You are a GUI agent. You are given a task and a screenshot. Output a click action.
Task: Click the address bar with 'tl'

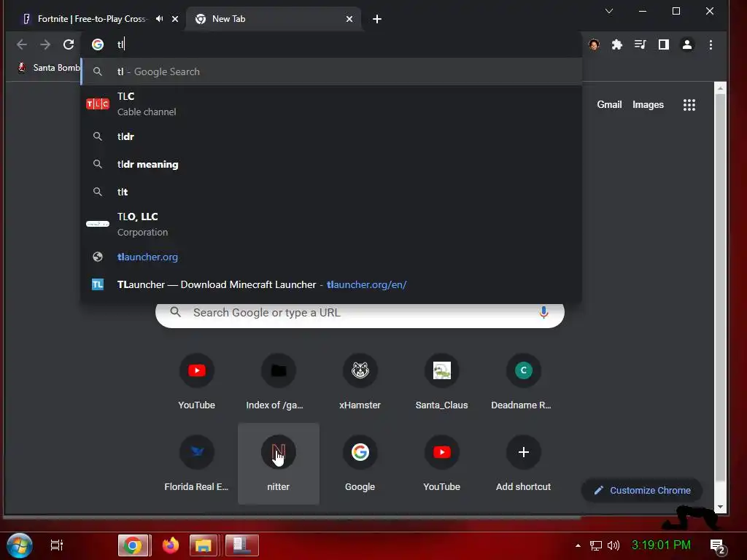coord(331,44)
